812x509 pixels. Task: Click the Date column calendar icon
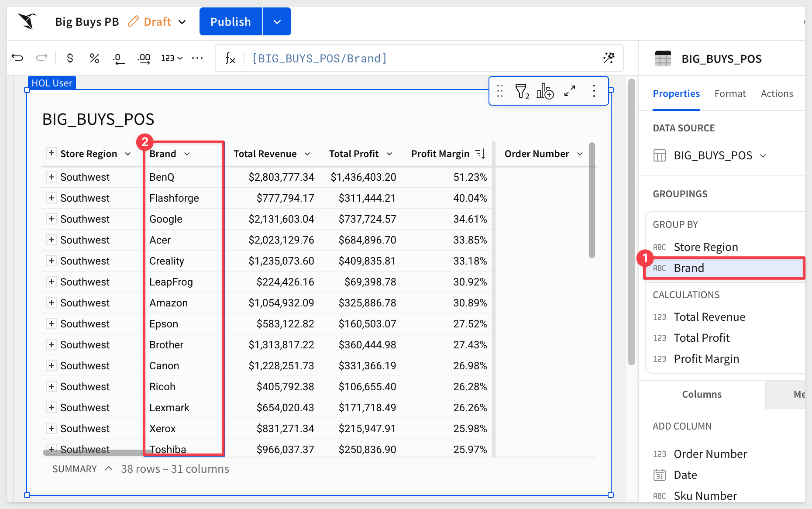660,475
